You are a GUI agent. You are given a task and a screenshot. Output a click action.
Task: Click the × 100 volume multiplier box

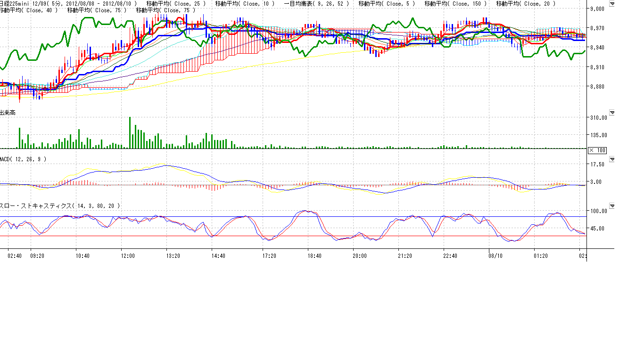click(x=597, y=150)
